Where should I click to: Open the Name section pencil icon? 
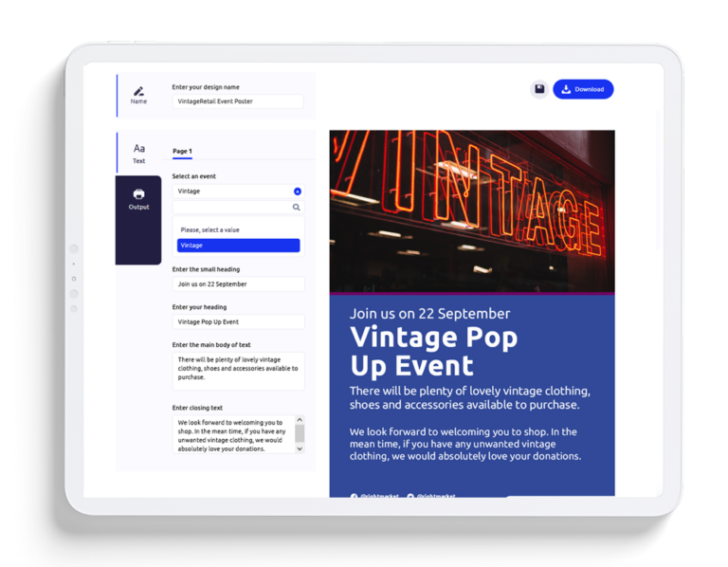point(138,91)
